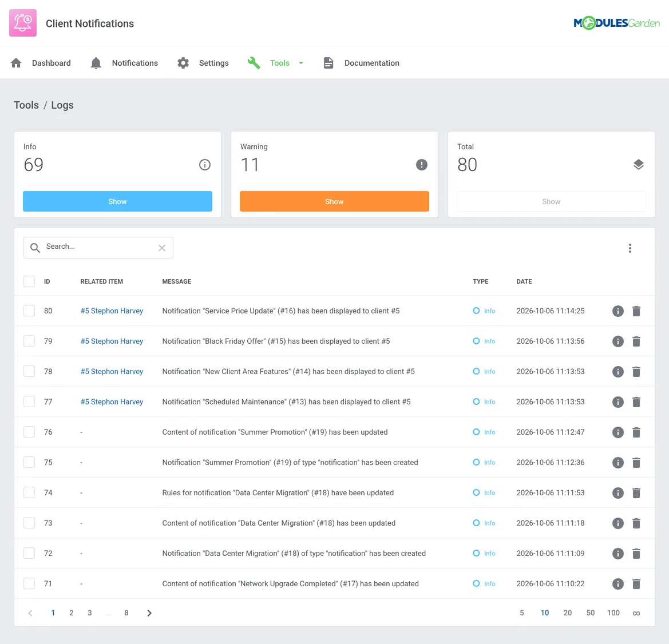
Task: Open the Documentation menu item
Action: [x=371, y=63]
